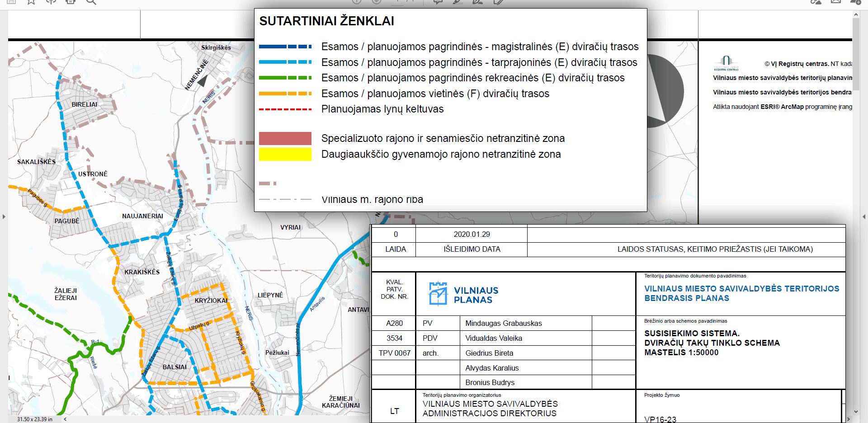Click the upload to cloud icon

51,1
